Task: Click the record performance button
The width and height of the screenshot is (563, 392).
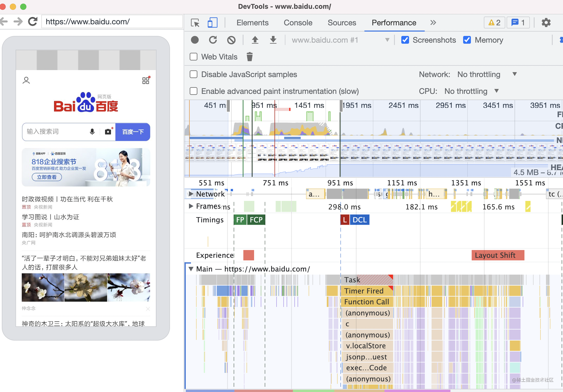Action: (x=195, y=40)
